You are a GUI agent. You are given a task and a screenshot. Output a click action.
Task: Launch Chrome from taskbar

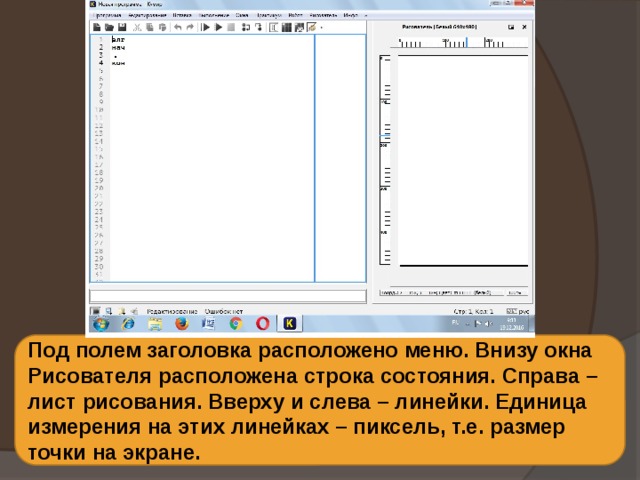[x=236, y=324]
